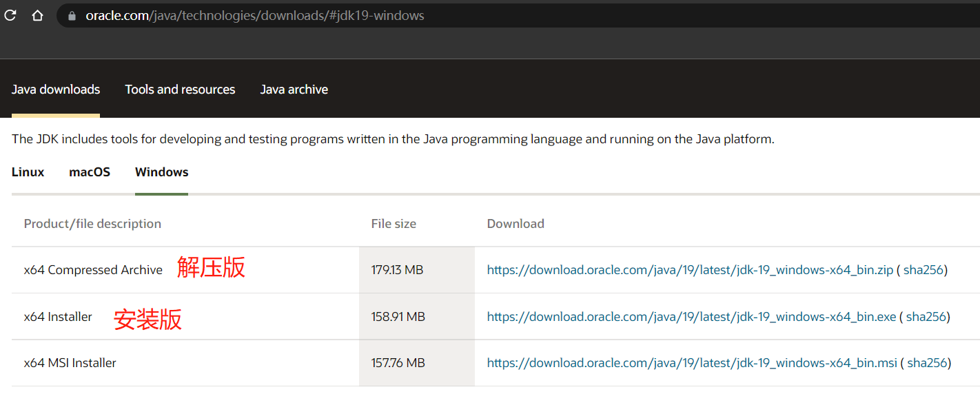This screenshot has height=405, width=980.
Task: Click the x64 Compressed Archive row label
Action: [93, 270]
